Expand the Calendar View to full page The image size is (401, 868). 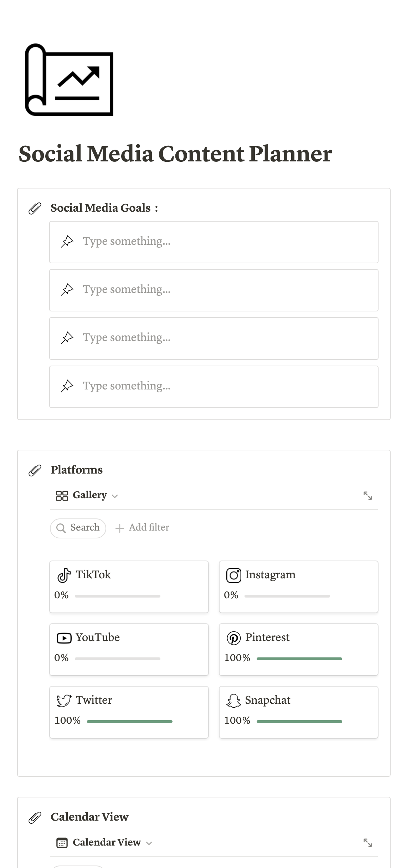tap(368, 843)
